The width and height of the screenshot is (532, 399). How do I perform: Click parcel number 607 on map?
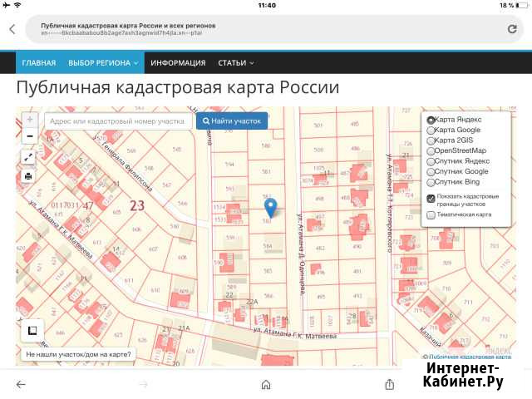click(x=153, y=249)
